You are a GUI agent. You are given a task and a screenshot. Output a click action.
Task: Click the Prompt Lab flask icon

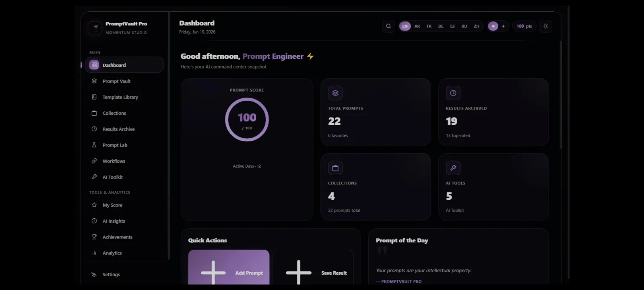tap(94, 145)
